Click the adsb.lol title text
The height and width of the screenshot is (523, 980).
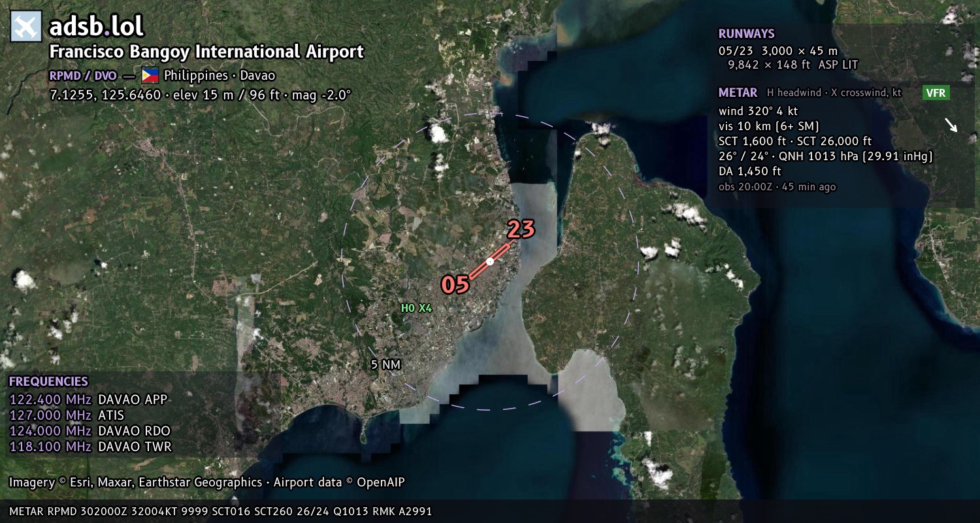pyautogui.click(x=97, y=27)
